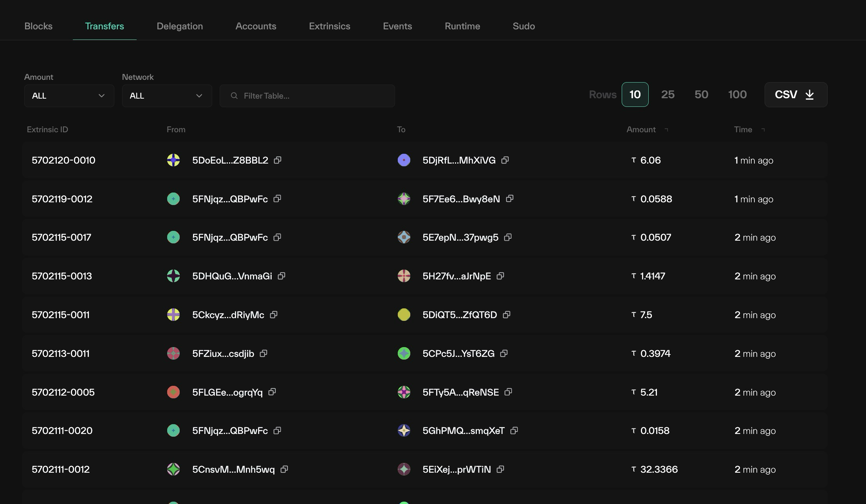The height and width of the screenshot is (504, 866).
Task: Copy recipient address 5GhPMQ...smqXeT
Action: pos(514,430)
